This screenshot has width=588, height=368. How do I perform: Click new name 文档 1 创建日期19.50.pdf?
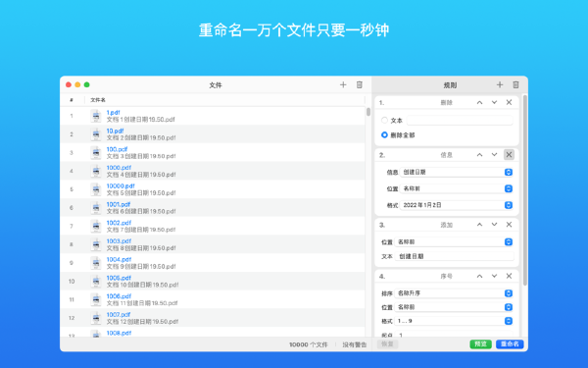point(140,120)
